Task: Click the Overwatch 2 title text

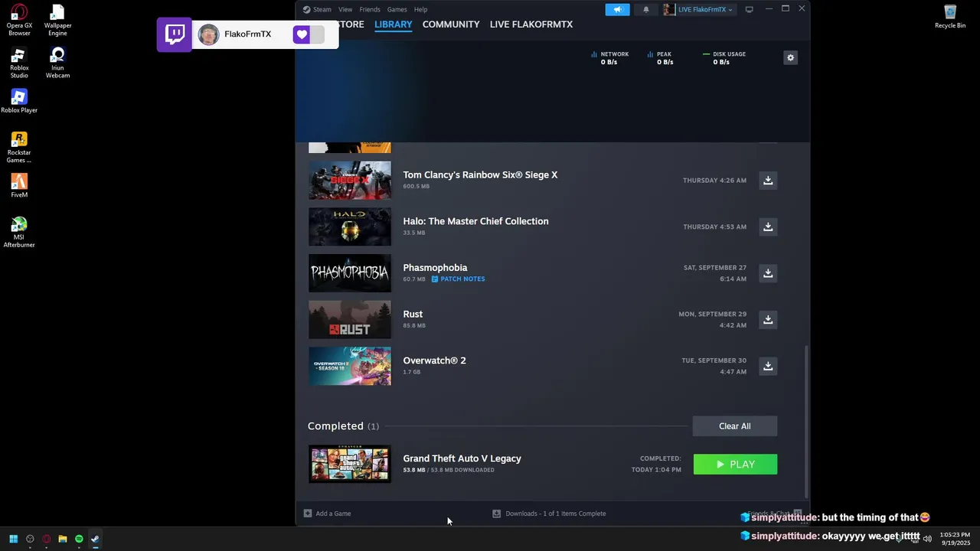Action: click(x=434, y=360)
